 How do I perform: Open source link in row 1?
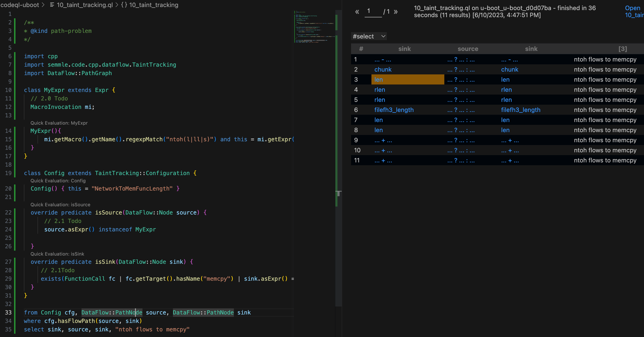pos(461,60)
